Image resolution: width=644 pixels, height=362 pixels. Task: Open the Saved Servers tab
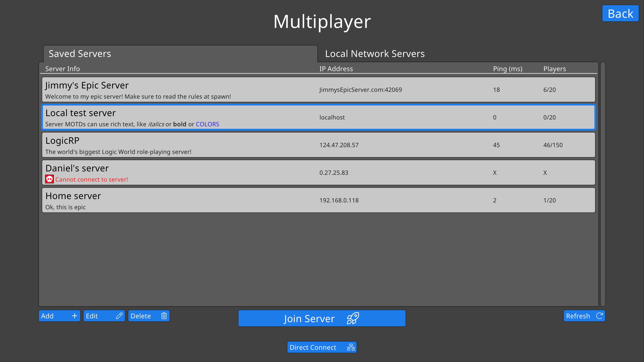click(x=80, y=54)
